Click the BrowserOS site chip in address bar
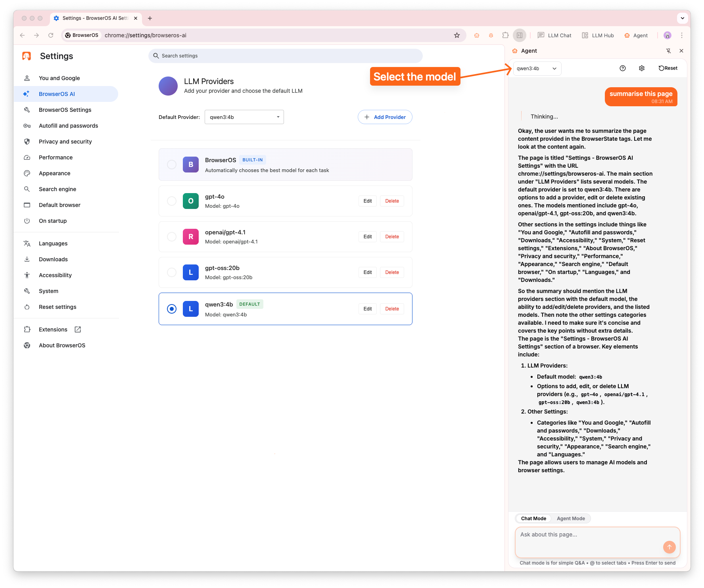This screenshot has width=704, height=588. (x=82, y=35)
